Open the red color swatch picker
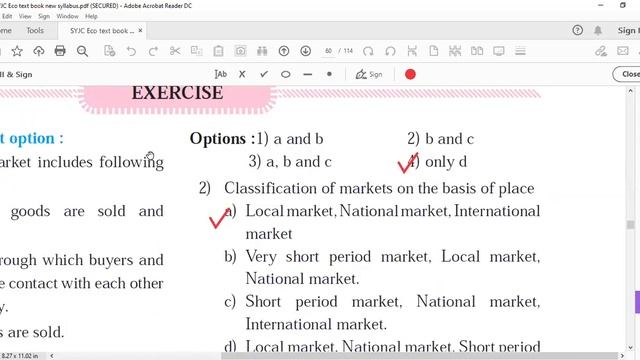The height and width of the screenshot is (360, 640). coord(410,74)
